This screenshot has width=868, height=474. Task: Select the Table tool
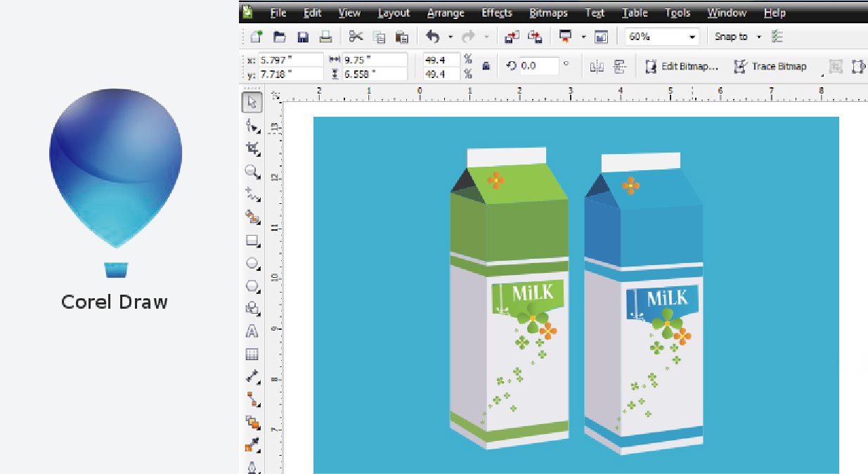click(252, 353)
